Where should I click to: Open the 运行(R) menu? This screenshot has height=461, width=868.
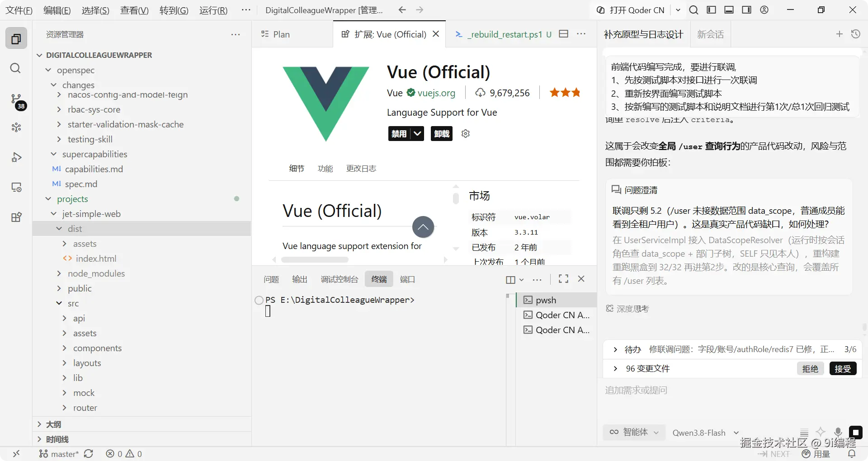[213, 10]
